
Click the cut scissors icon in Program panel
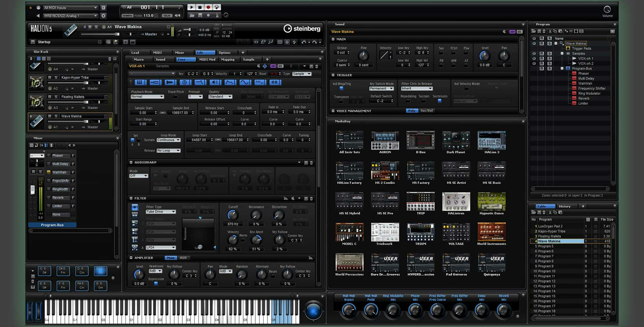pyautogui.click(x=550, y=31)
